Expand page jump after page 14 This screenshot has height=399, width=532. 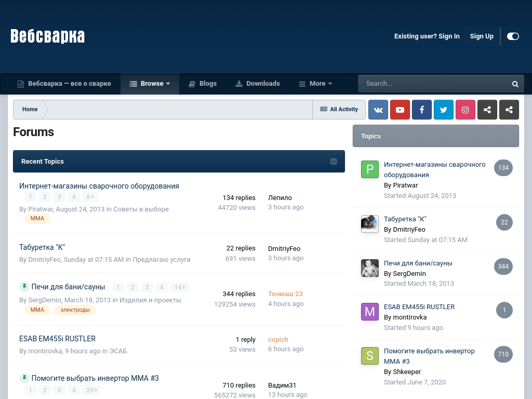[x=179, y=287]
